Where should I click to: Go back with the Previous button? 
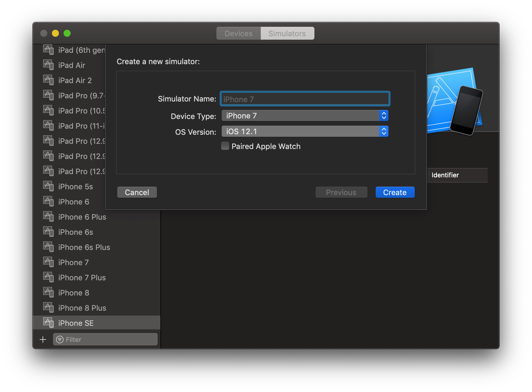341,192
